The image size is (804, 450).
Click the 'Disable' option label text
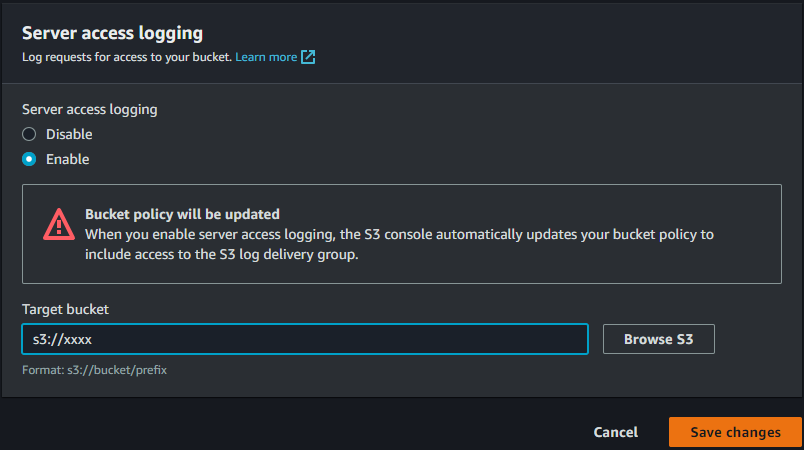(69, 134)
